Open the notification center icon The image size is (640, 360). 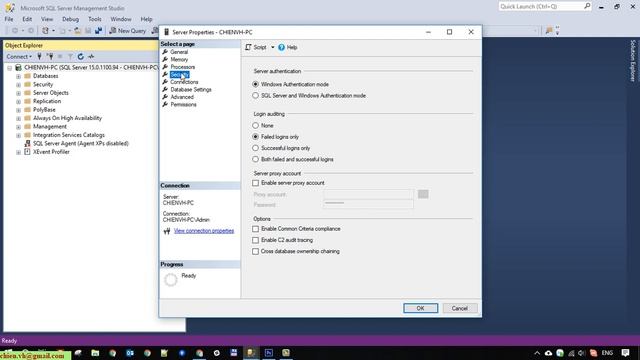(x=625, y=353)
